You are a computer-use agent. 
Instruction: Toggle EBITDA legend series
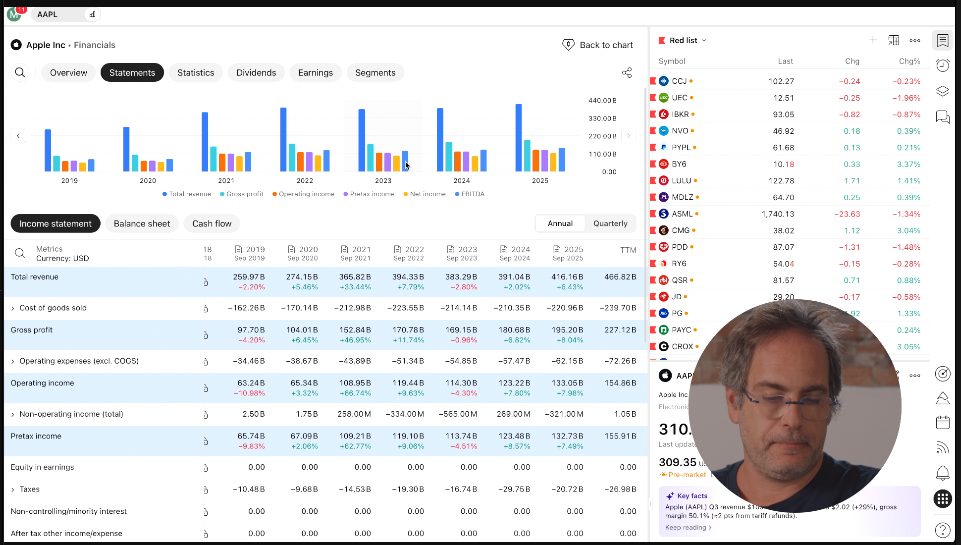pyautogui.click(x=469, y=194)
